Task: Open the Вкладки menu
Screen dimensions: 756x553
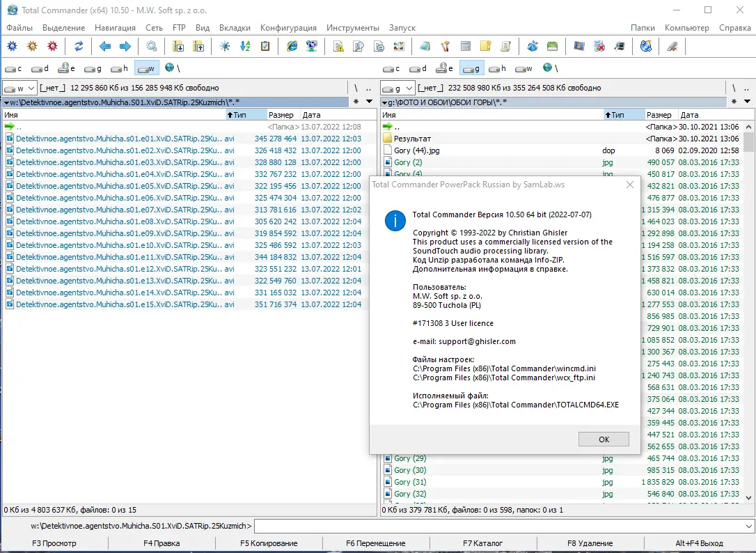Action: point(235,28)
